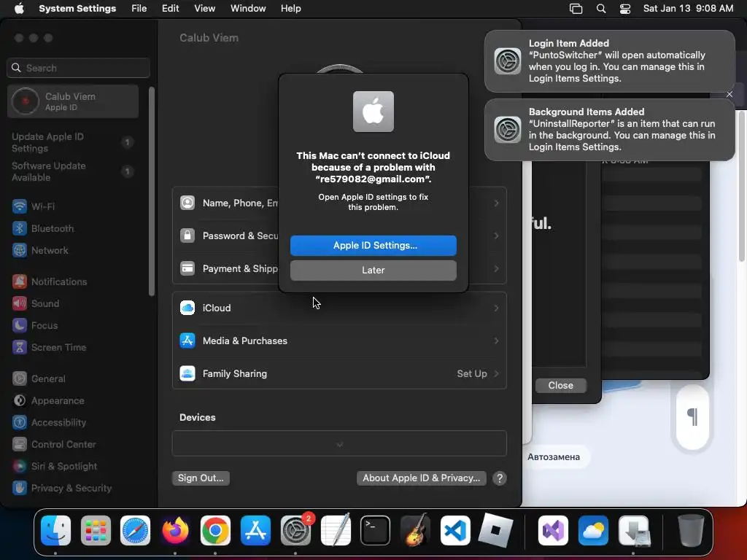This screenshot has height=560, width=747.
Task: Open System Settings icon in Dock
Action: (x=295, y=531)
